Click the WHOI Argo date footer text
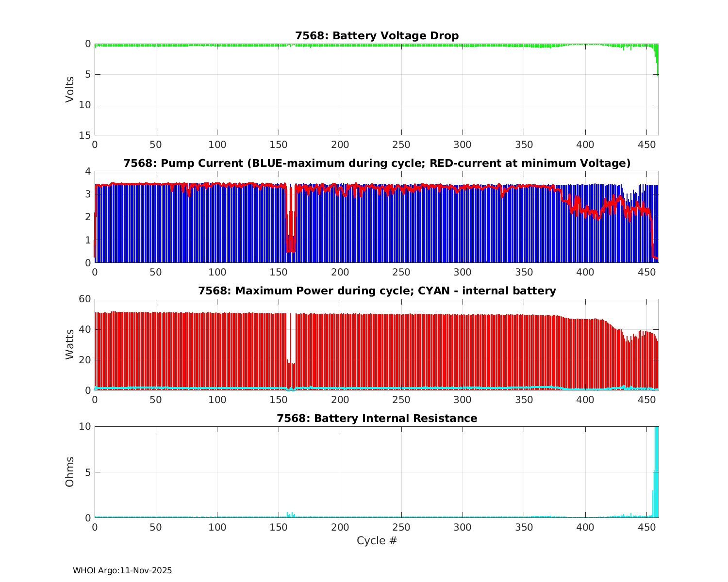 (x=122, y=571)
